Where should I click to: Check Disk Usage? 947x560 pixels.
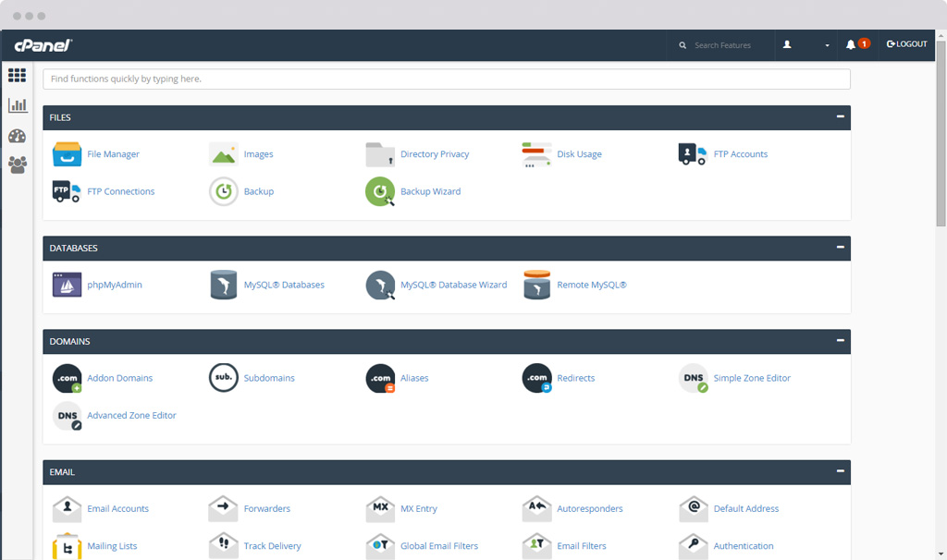(580, 153)
